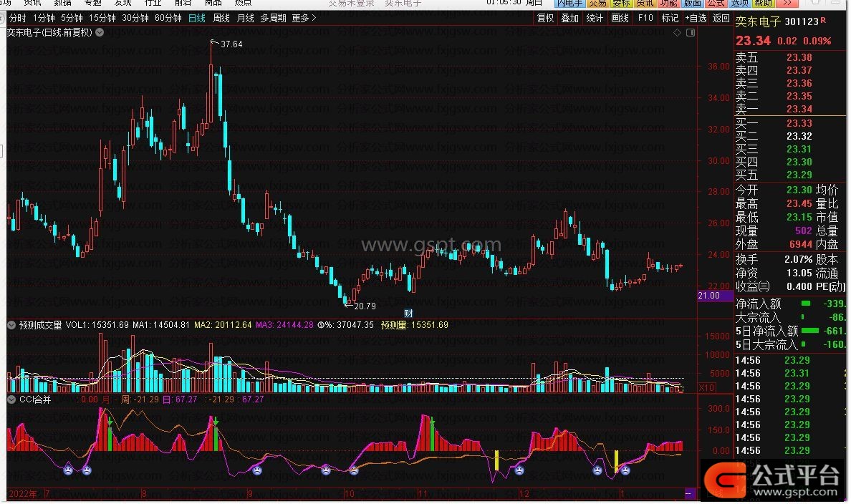Expand the 奕东电子(日线.前复权) chart title dropdown

click(100, 32)
